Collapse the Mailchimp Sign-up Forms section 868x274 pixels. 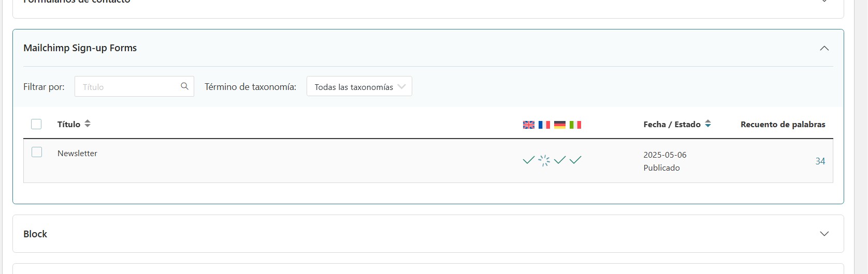coord(824,48)
